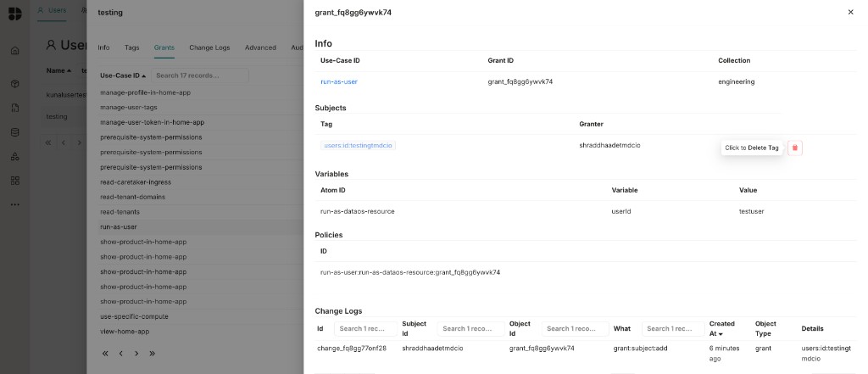Open the cube icon in the left sidebar
Image resolution: width=868 pixels, height=374 pixels.
15,84
